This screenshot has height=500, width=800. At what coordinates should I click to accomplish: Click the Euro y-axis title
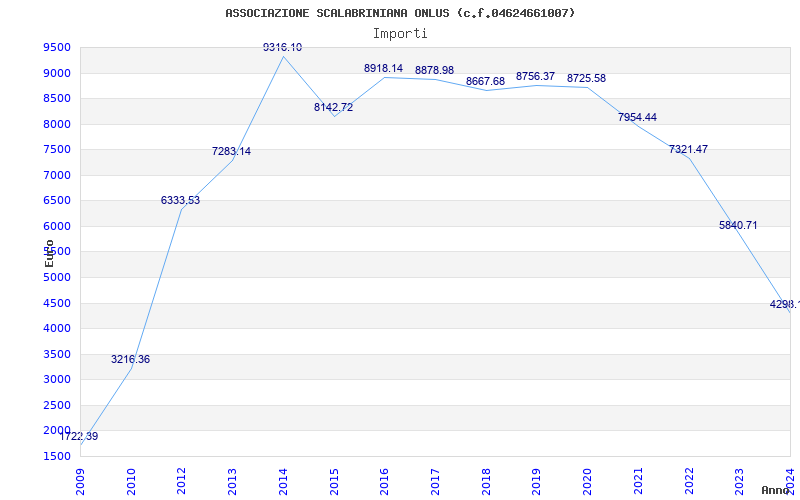tap(49, 254)
